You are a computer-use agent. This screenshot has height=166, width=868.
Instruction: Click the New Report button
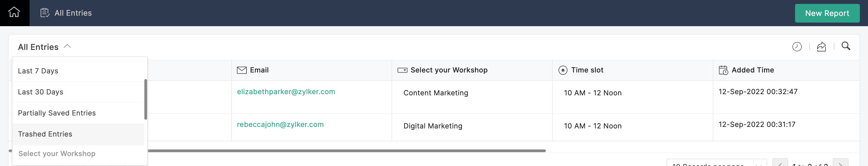coord(827,13)
